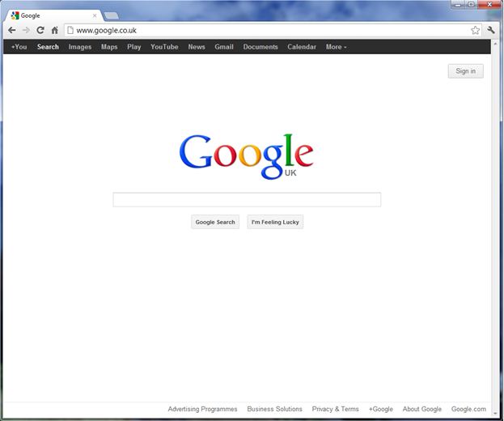Click inside the Google search box

[247, 200]
